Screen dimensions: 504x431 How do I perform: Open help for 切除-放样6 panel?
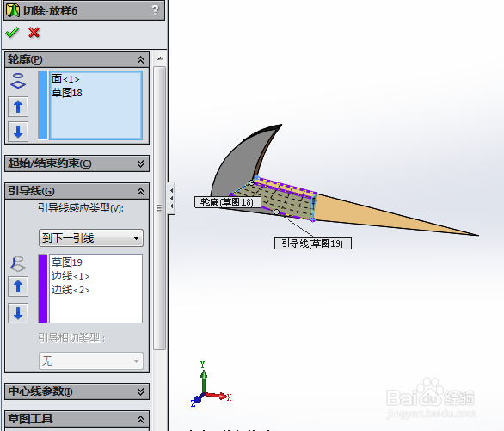(x=156, y=10)
